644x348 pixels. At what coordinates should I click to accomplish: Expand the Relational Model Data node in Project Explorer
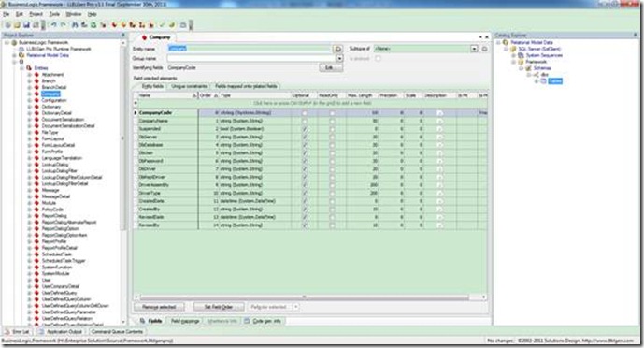point(15,55)
